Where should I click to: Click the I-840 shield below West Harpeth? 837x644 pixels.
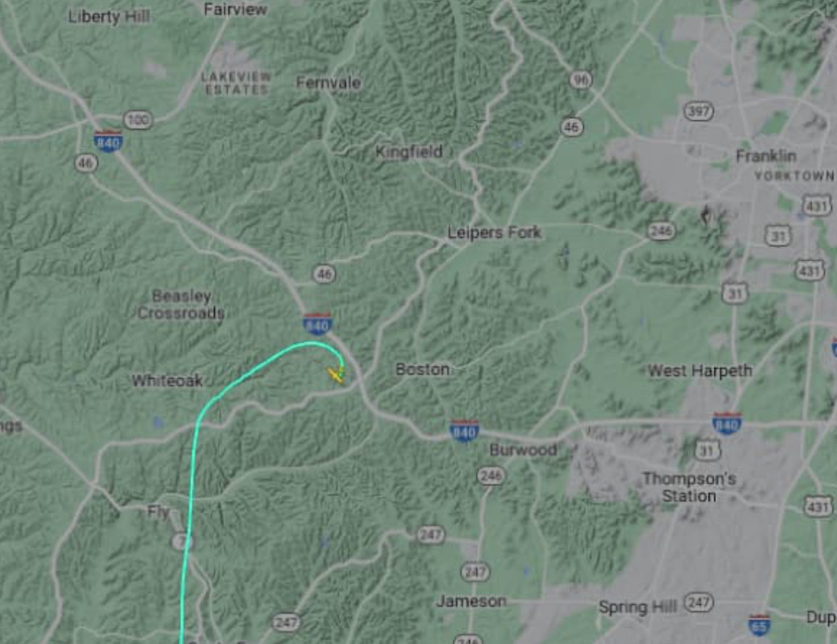pos(727,423)
